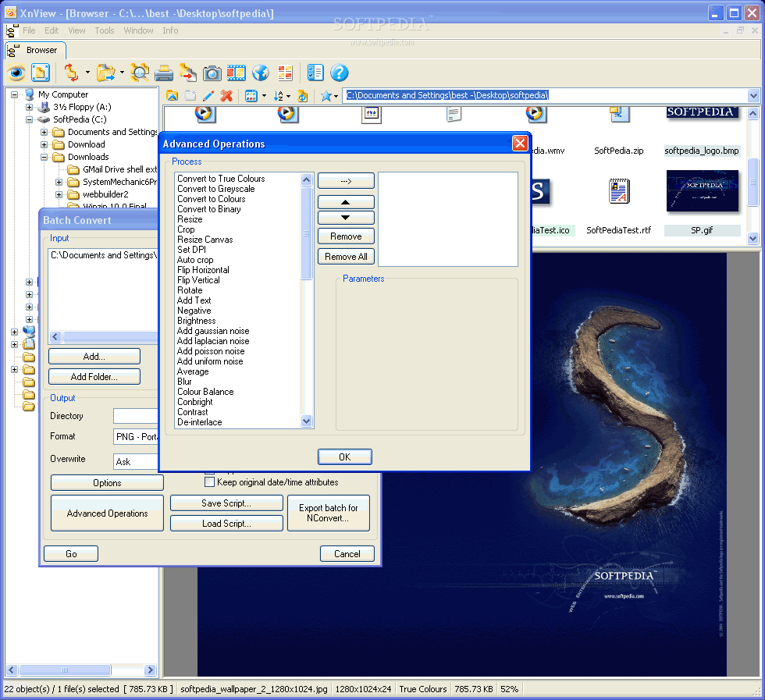The height and width of the screenshot is (700, 765).
Task: Click the blue Help question mark icon
Action: tap(339, 73)
